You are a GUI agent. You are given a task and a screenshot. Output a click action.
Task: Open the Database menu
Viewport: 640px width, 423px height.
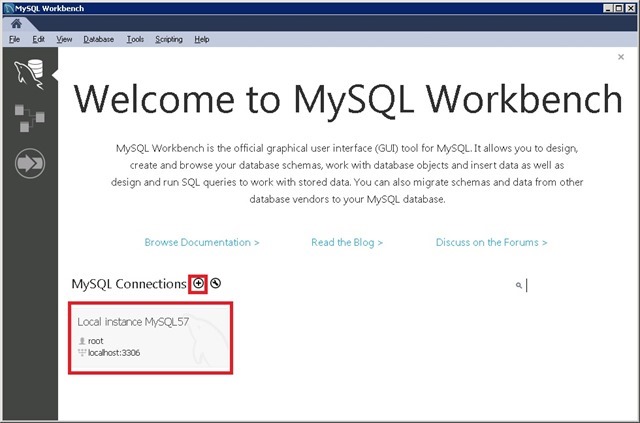(x=98, y=39)
